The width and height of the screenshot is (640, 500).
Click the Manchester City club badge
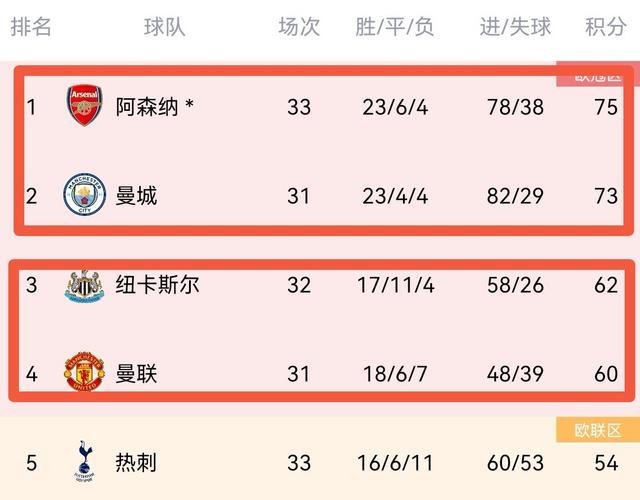[84, 195]
